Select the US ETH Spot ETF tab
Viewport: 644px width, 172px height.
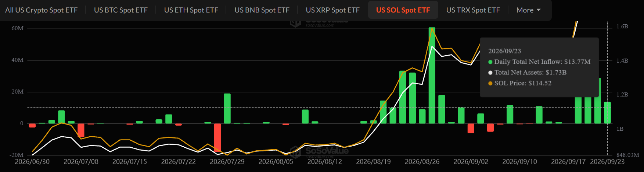coord(191,10)
